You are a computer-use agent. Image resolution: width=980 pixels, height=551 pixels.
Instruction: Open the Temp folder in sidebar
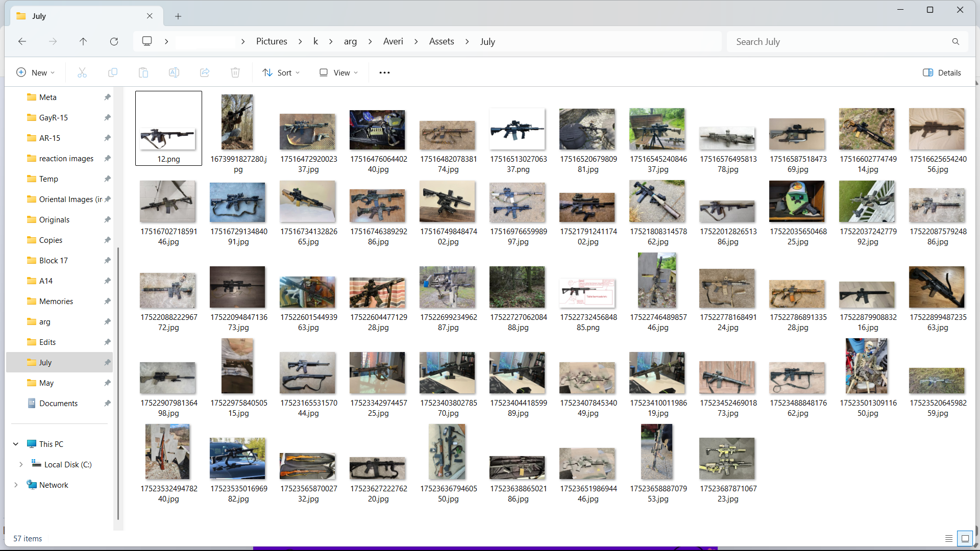click(48, 179)
